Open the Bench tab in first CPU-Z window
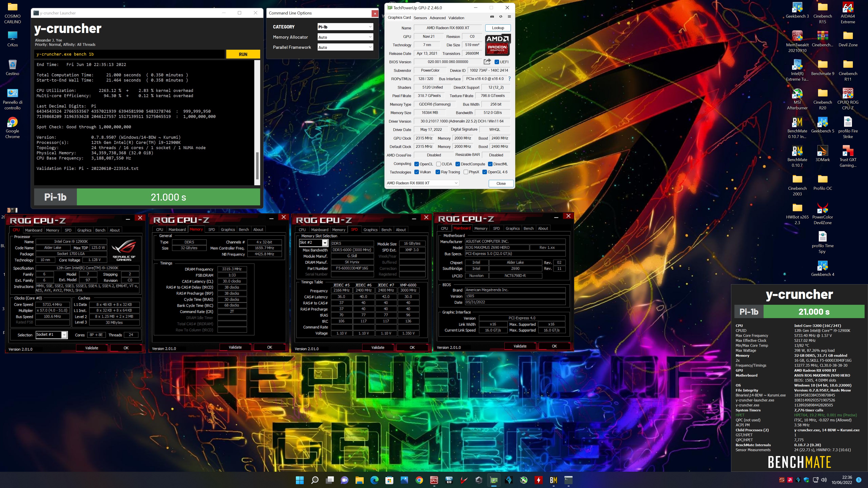The height and width of the screenshot is (488, 868). pos(100,230)
